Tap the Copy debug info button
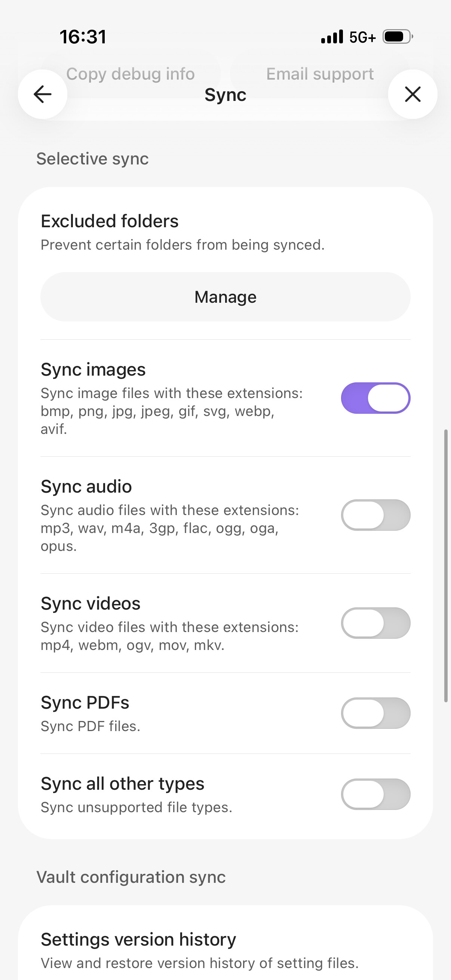 [x=131, y=74]
